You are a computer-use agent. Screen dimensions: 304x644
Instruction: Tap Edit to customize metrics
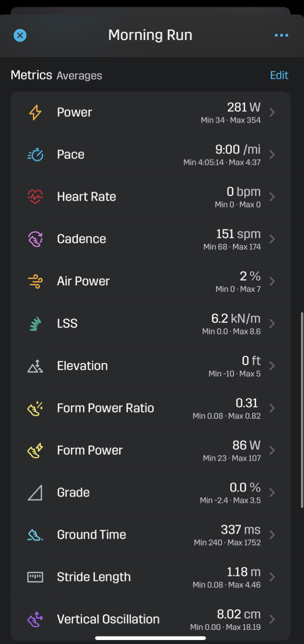(x=279, y=75)
